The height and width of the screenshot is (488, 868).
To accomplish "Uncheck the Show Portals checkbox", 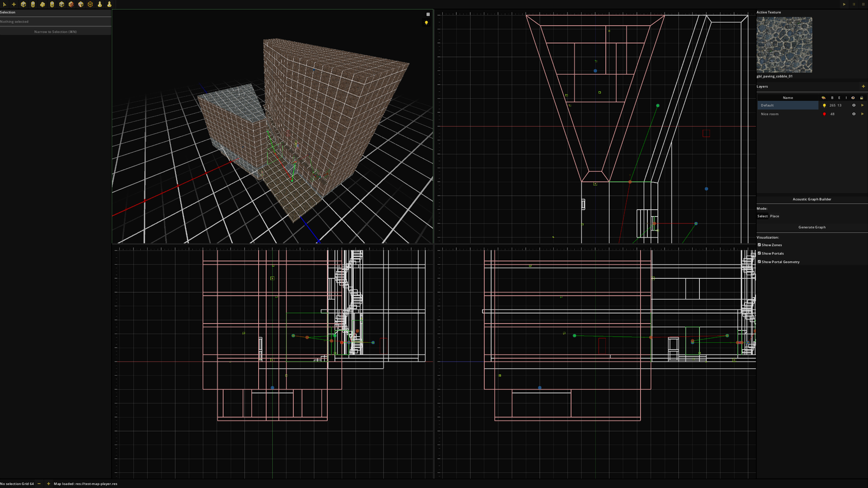I will pos(759,253).
